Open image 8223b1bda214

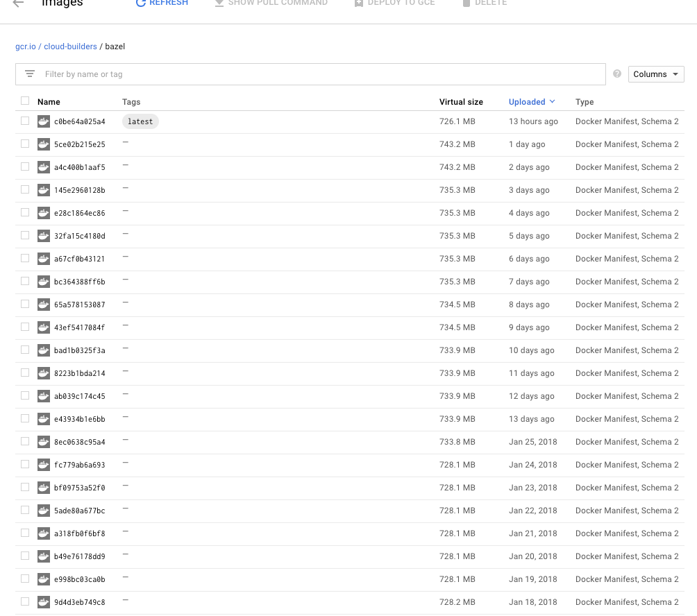[80, 373]
